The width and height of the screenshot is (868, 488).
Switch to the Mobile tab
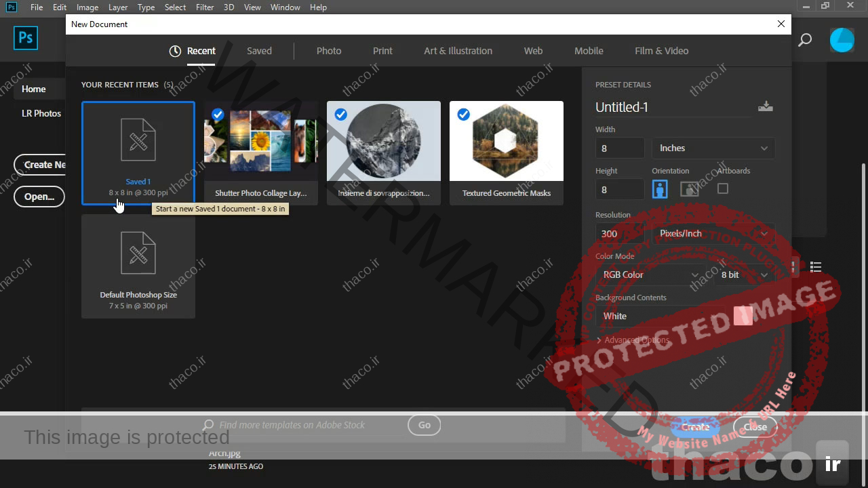[x=589, y=51]
